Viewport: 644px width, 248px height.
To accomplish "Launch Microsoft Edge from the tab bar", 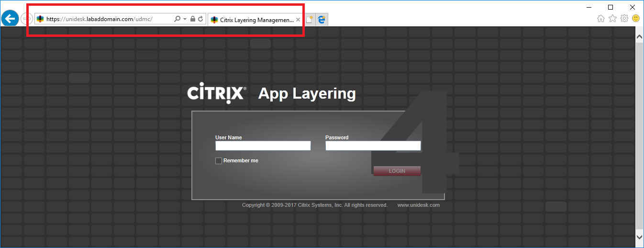I will coord(322,20).
